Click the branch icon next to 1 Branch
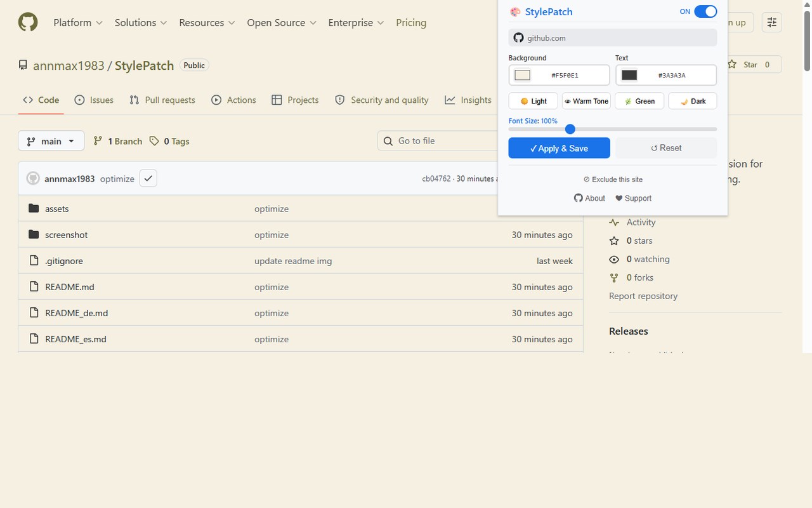This screenshot has height=508, width=812. coord(98,141)
